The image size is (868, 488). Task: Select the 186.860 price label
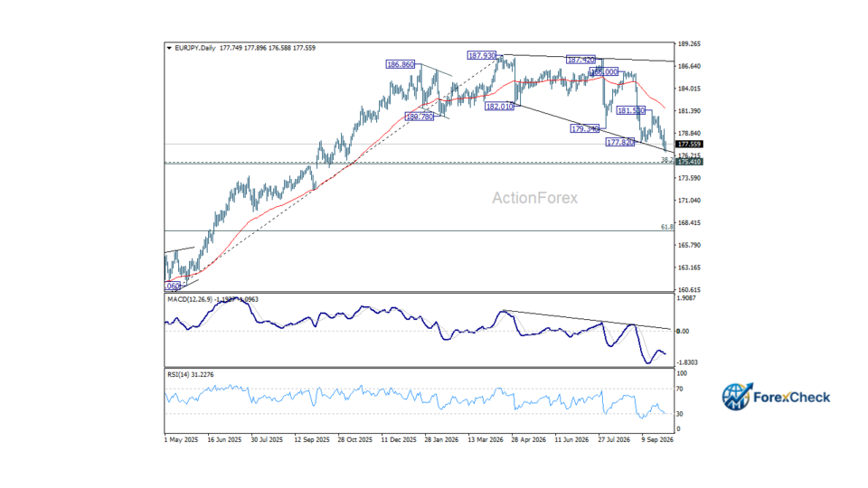(401, 65)
